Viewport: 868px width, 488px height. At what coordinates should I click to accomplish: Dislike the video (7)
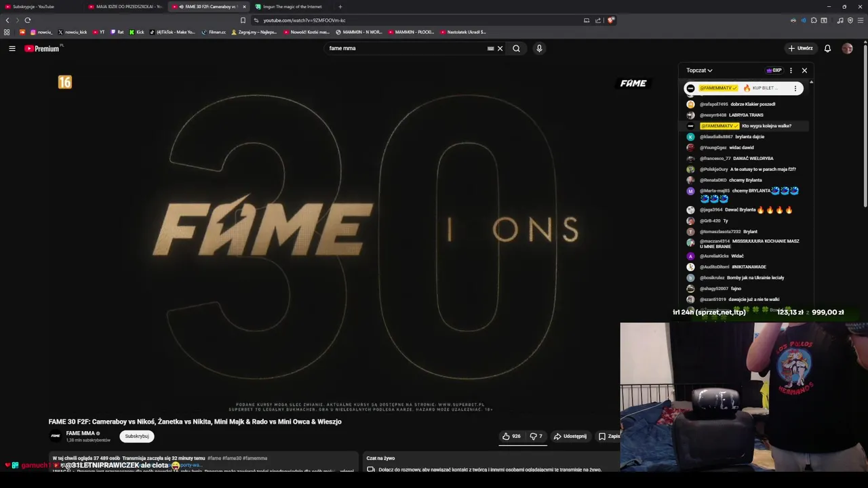tap(536, 436)
